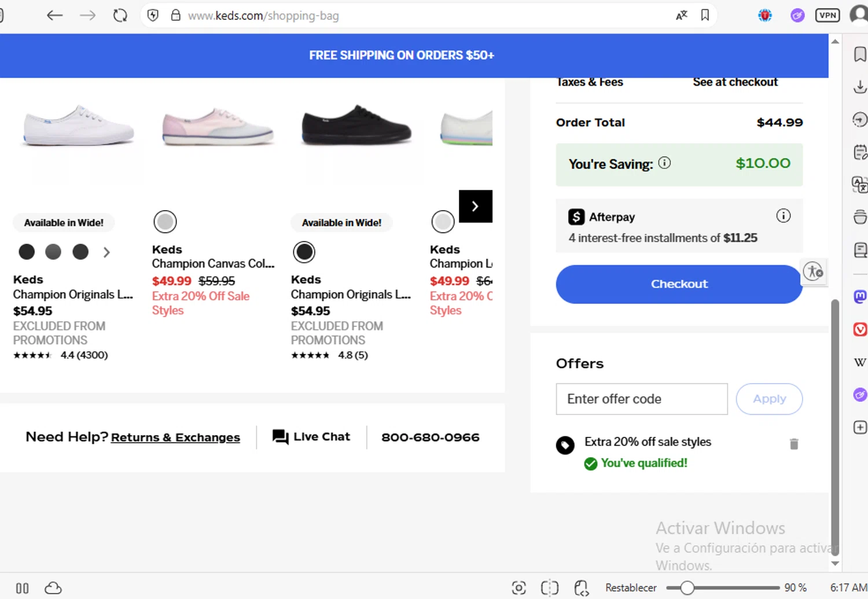
Task: Focus the Enter offer code field
Action: (x=641, y=399)
